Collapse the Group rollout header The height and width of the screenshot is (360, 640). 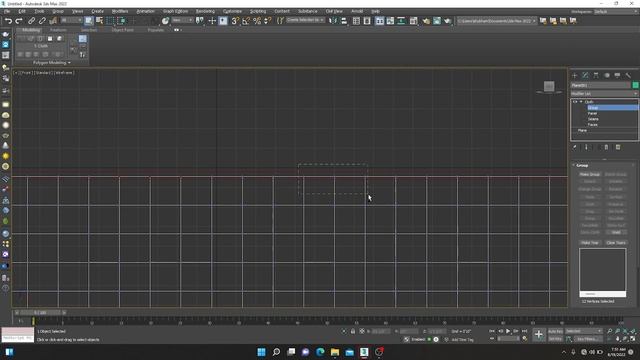(604, 165)
